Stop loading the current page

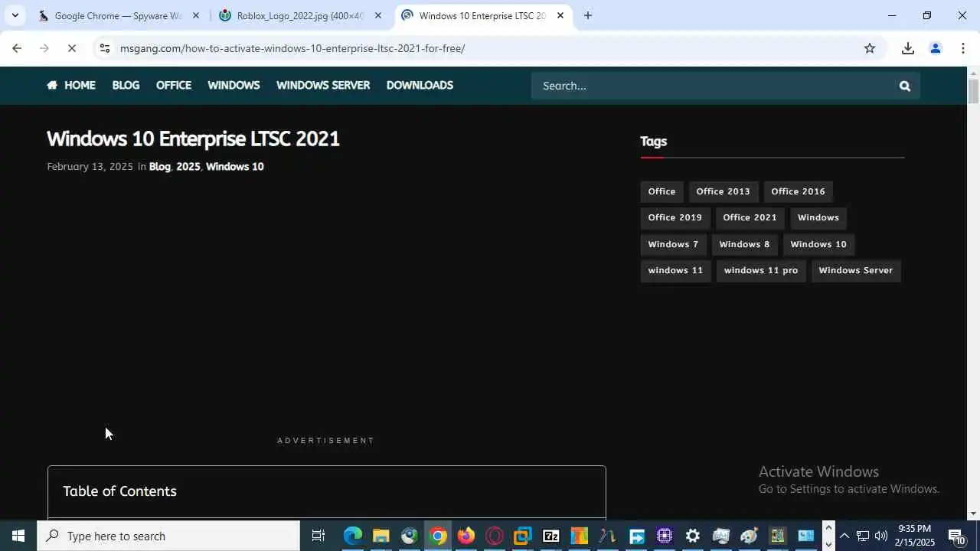[71, 48]
